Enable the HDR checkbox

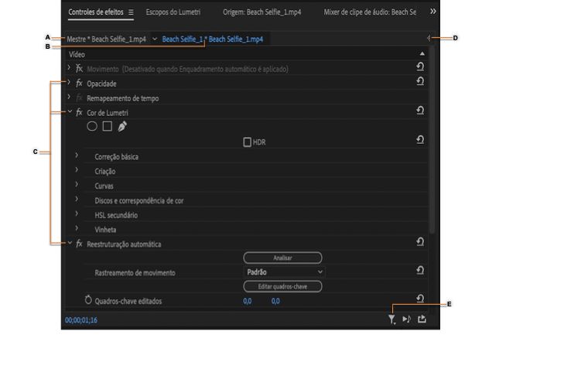point(247,142)
